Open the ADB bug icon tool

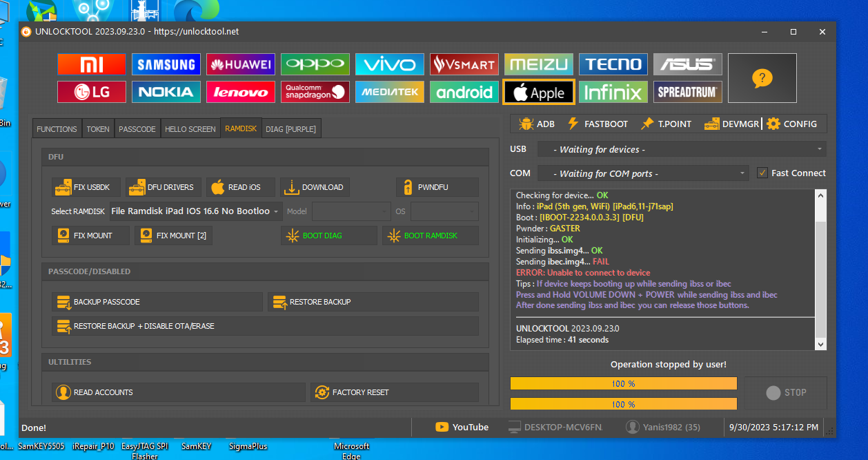click(x=537, y=124)
